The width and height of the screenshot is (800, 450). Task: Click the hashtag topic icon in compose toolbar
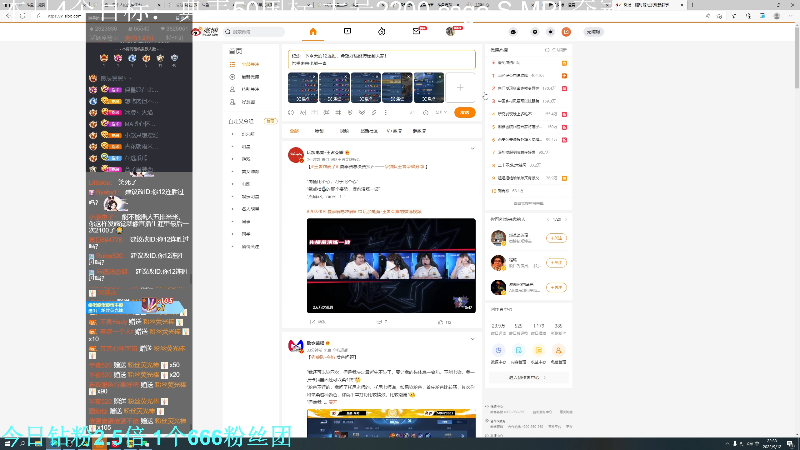pyautogui.click(x=338, y=112)
